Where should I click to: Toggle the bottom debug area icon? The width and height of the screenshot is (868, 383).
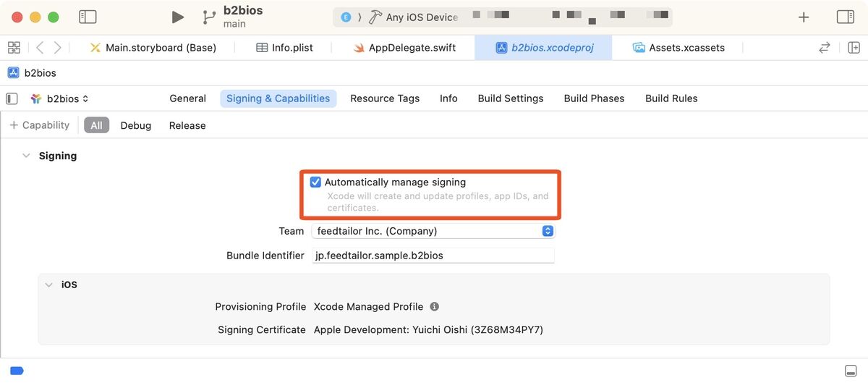point(851,371)
